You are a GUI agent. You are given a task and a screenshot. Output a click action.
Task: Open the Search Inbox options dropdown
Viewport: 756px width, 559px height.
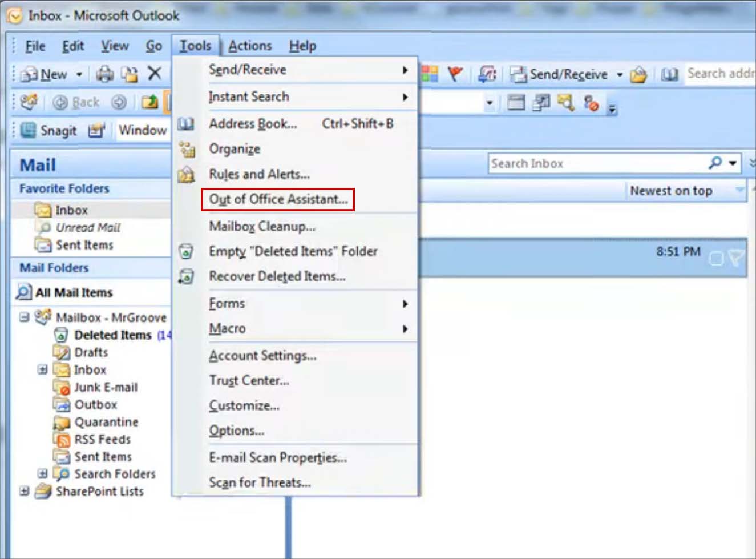pyautogui.click(x=733, y=163)
